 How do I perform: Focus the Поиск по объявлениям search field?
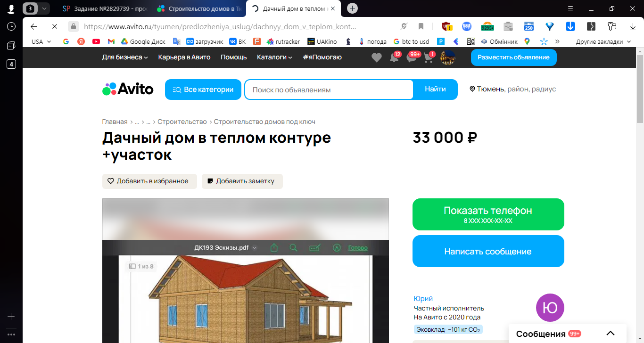(329, 90)
